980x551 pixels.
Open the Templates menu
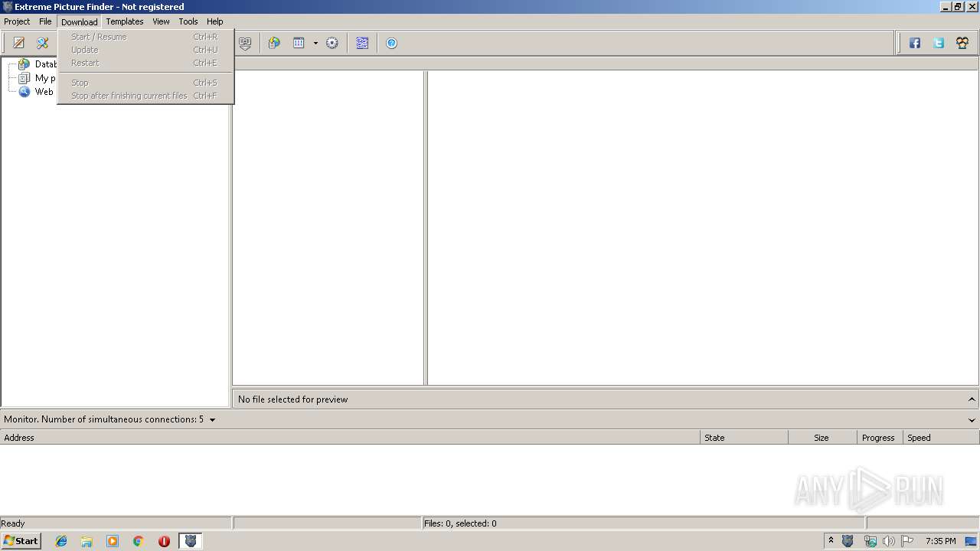125,21
